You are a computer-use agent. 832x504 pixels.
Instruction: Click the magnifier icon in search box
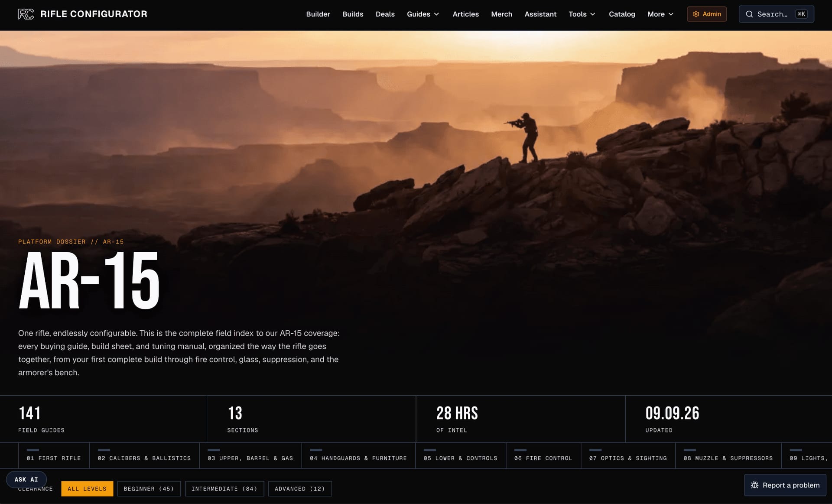(x=749, y=14)
